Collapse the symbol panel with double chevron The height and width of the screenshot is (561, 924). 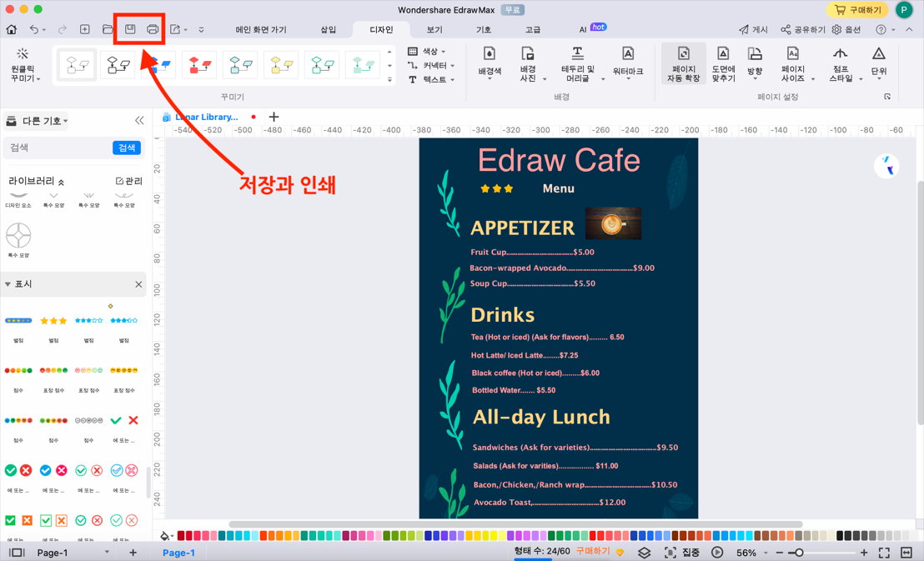(139, 121)
